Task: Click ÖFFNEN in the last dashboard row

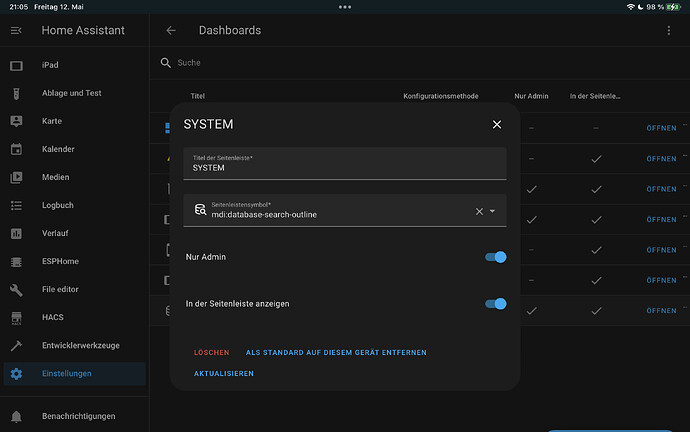Action: (x=661, y=311)
